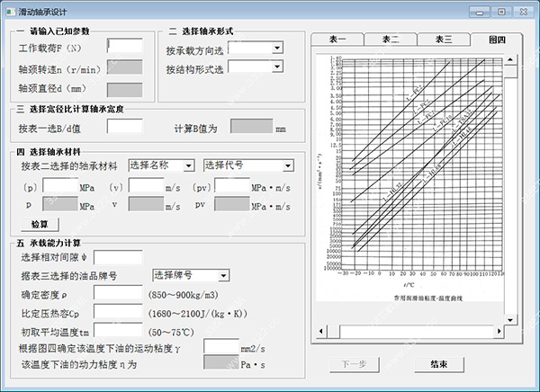The height and width of the screenshot is (392, 540).
Task: Click the chart's horizontal scroll right arrow
Action: click(x=499, y=331)
